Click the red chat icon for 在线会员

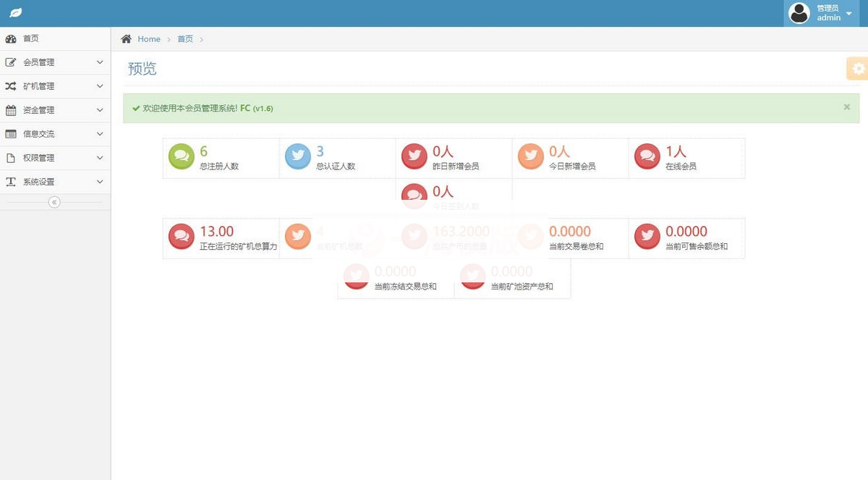coord(647,156)
